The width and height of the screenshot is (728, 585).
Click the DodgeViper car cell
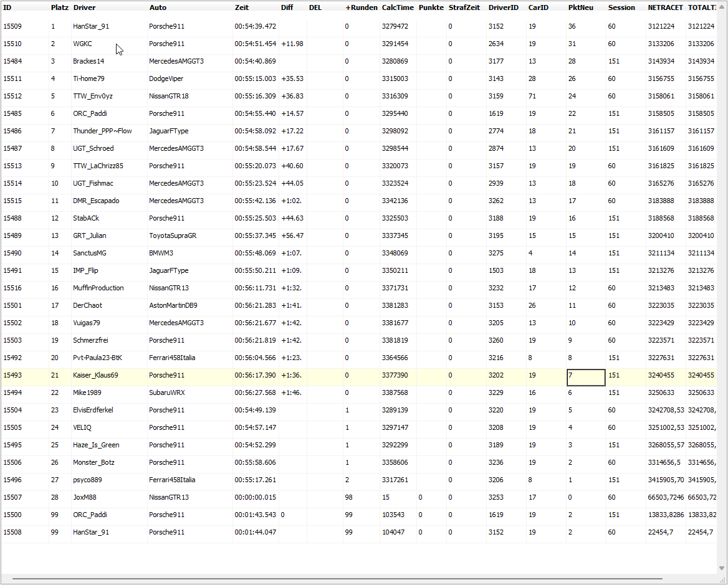click(166, 79)
